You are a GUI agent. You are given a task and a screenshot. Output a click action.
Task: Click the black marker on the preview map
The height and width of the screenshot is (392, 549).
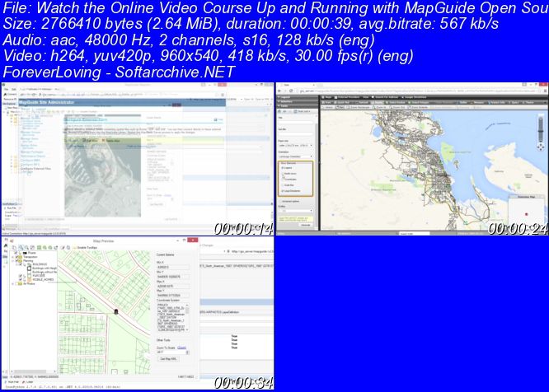116,312
